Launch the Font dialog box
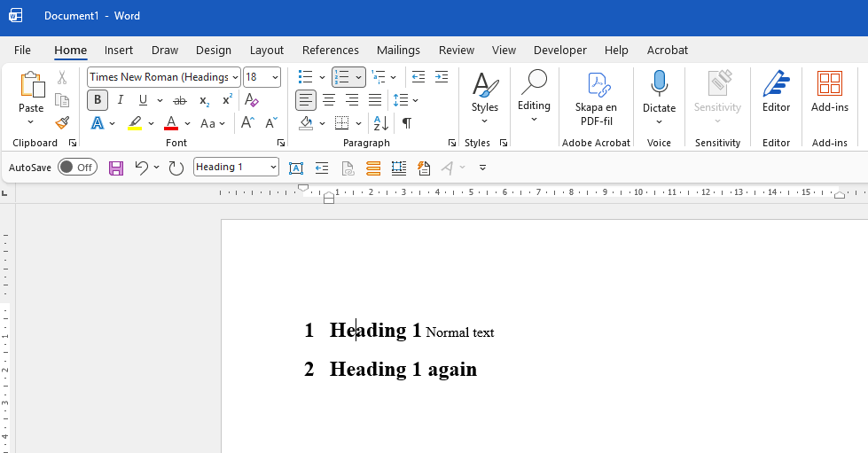Viewport: 868px width, 453px height. 281,143
